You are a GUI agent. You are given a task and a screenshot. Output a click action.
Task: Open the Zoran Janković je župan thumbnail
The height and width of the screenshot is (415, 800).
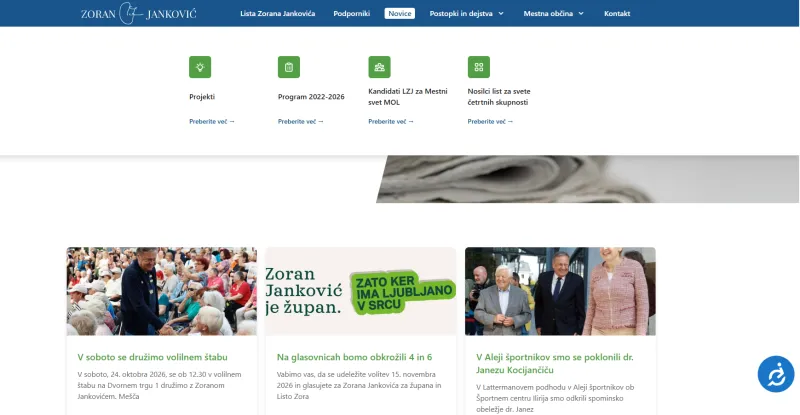(x=361, y=291)
